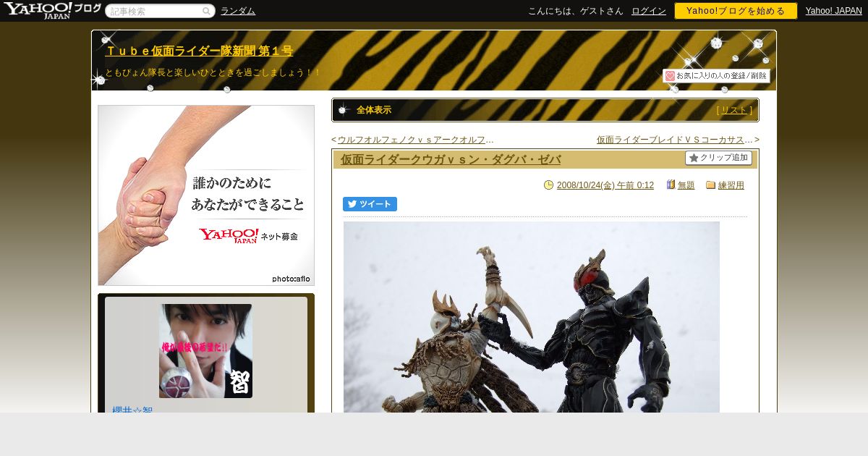Image resolution: width=868 pixels, height=456 pixels.
Task: Click the ログイン login link
Action: [x=649, y=11]
